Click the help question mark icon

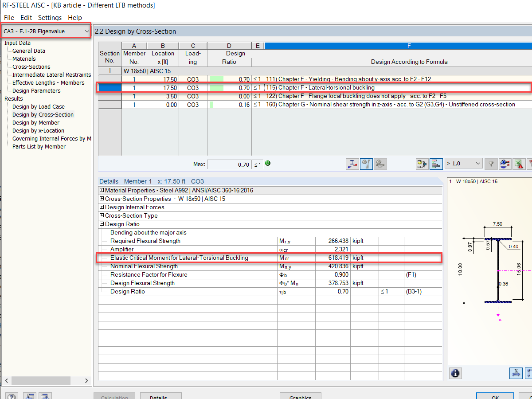pyautogui.click(x=12, y=396)
